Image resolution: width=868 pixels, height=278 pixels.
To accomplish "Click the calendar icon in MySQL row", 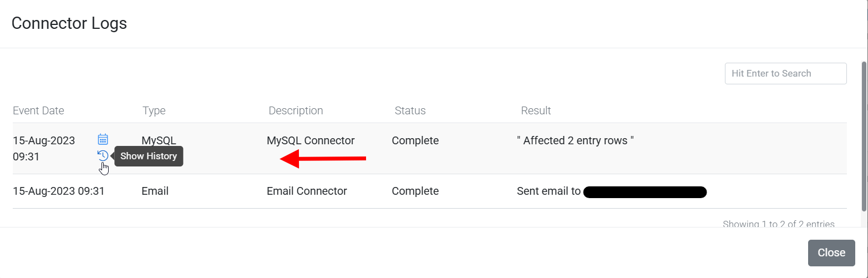I will coord(103,139).
